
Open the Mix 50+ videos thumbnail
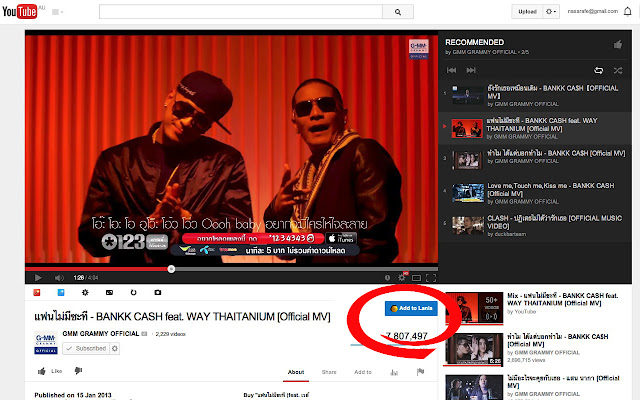(474, 308)
